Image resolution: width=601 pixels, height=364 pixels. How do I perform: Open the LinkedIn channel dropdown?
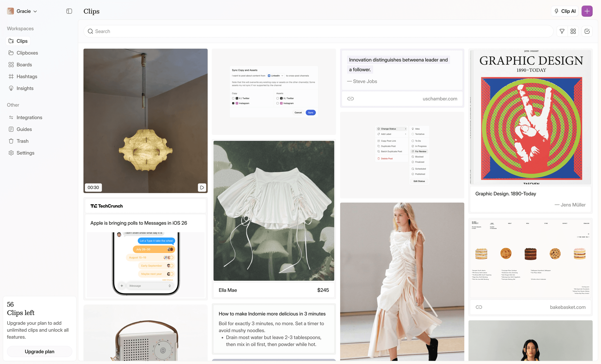276,76
